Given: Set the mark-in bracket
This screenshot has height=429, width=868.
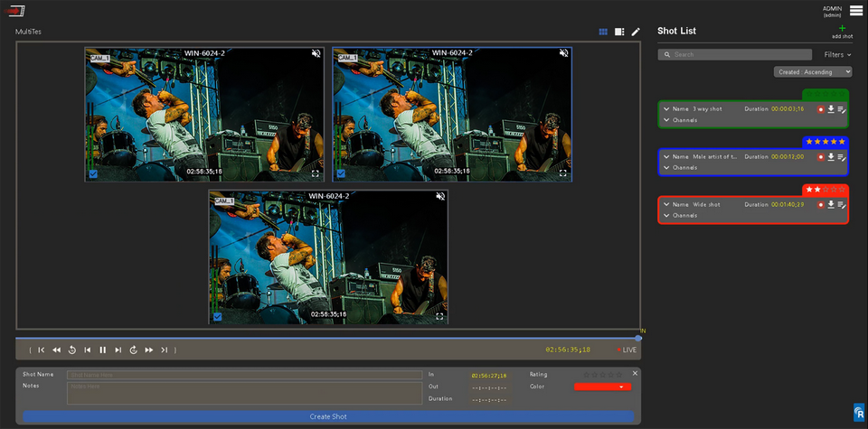Looking at the screenshot, I should [30, 350].
